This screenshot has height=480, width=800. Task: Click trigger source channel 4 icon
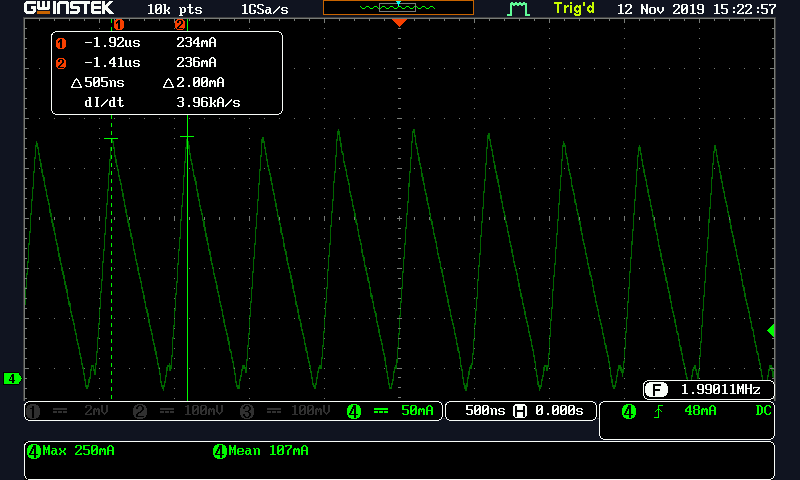[629, 411]
